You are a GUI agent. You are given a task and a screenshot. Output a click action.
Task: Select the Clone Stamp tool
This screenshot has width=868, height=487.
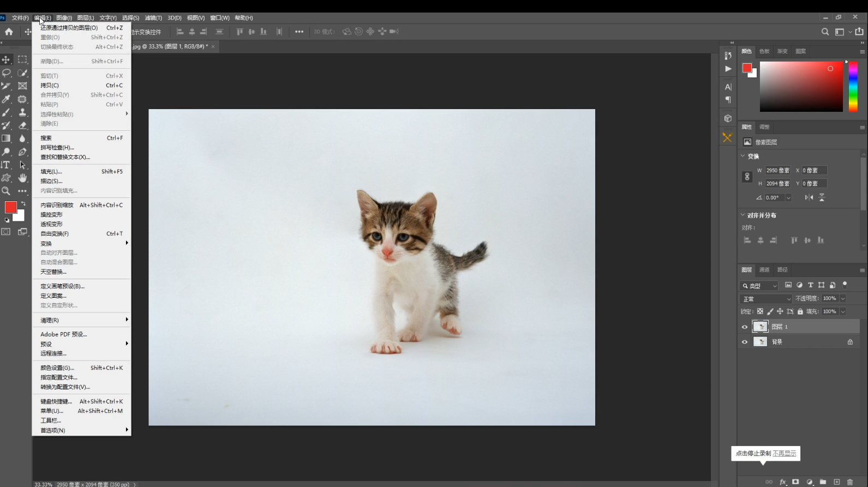[22, 112]
